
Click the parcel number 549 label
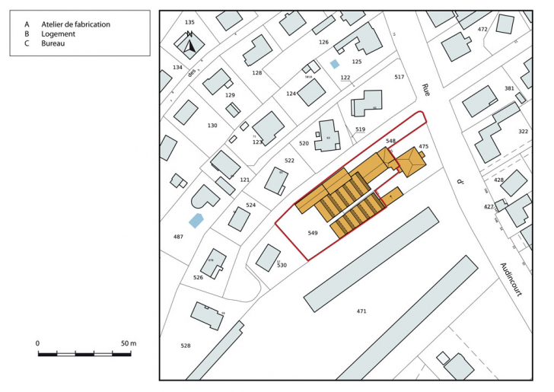point(312,233)
